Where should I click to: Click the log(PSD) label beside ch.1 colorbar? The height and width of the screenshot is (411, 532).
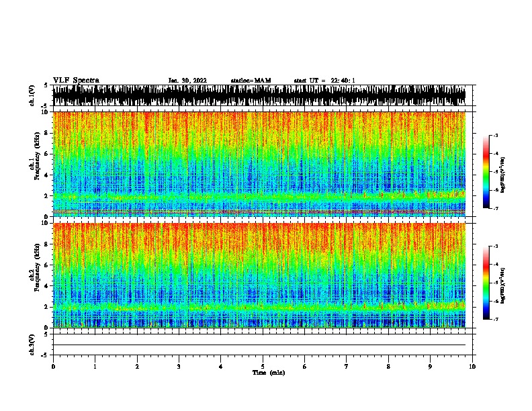pyautogui.click(x=503, y=175)
